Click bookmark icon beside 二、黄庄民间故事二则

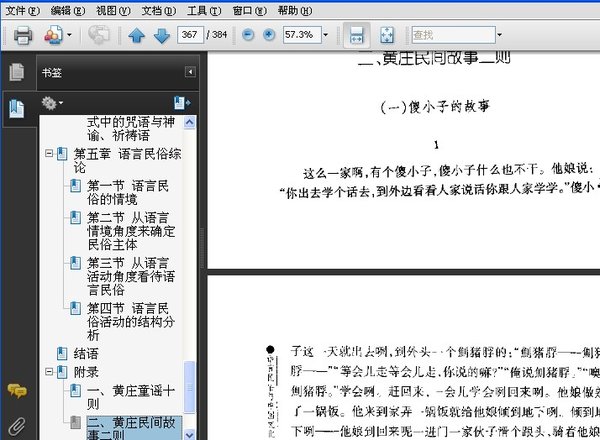click(75, 422)
